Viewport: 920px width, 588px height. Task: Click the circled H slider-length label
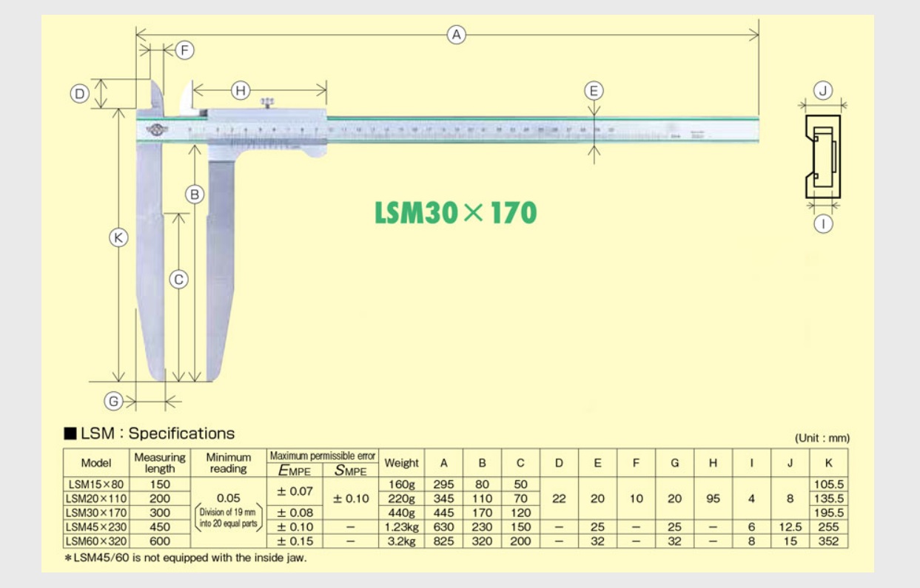coord(241,90)
